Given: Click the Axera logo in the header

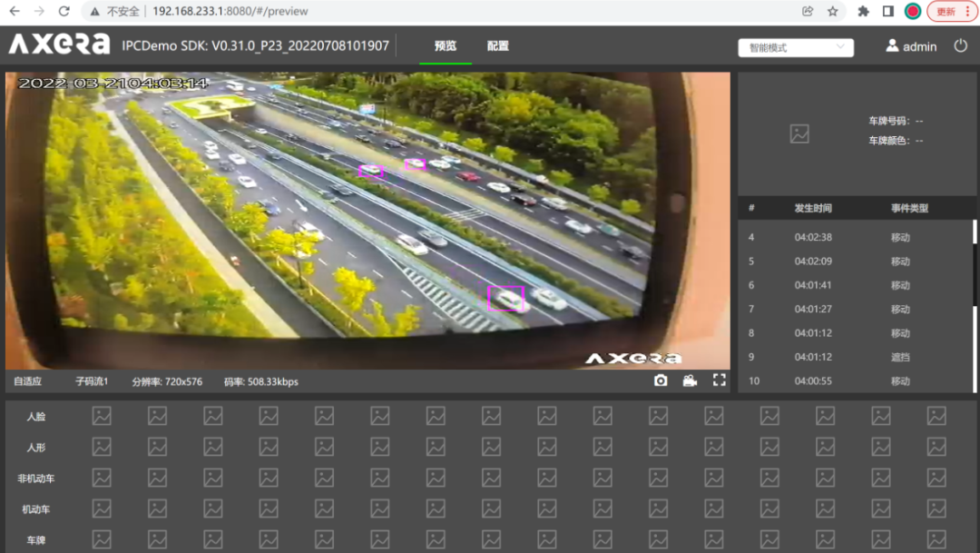Looking at the screenshot, I should point(59,45).
